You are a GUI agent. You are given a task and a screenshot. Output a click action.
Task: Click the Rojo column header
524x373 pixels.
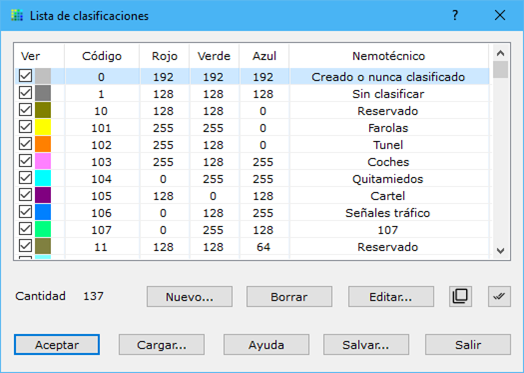164,56
